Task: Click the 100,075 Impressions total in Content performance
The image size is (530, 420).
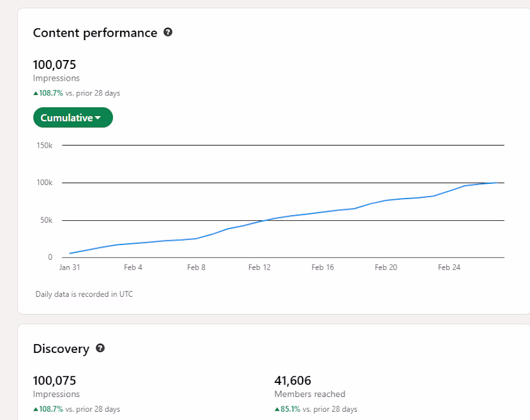Action: point(54,64)
